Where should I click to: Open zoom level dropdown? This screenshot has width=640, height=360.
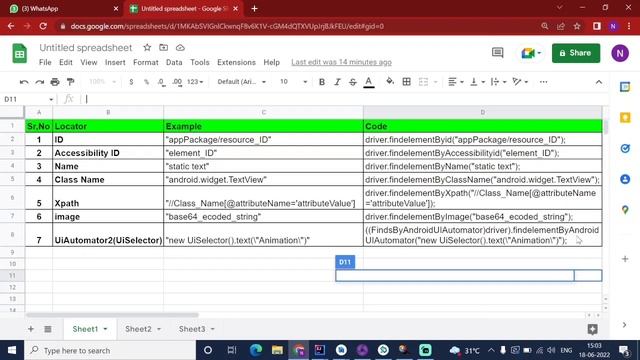tap(102, 82)
